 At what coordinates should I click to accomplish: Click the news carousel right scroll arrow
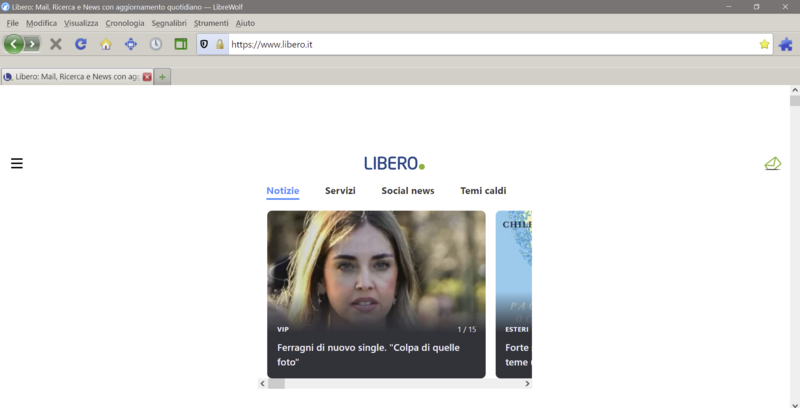tap(528, 384)
